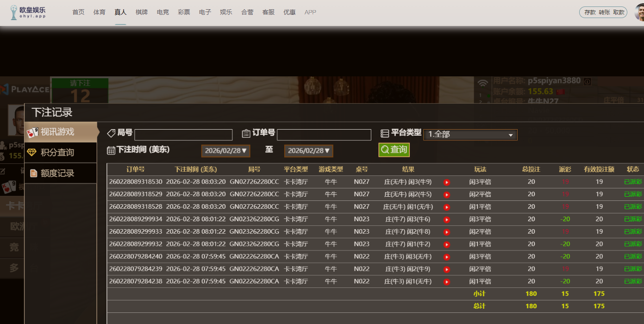Click the PLAYACE logo in the game view
The width and height of the screenshot is (644, 324).
pyautogui.click(x=25, y=89)
